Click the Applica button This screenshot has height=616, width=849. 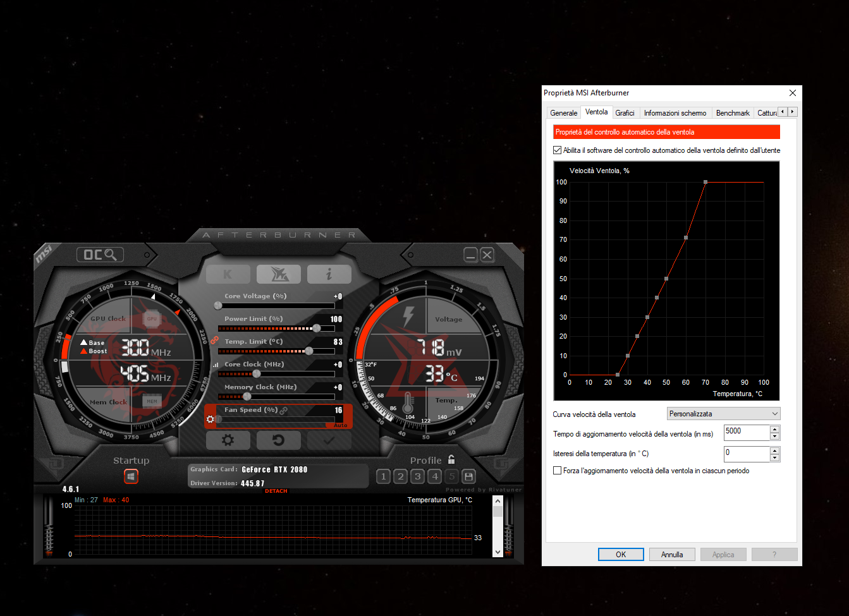[723, 555]
